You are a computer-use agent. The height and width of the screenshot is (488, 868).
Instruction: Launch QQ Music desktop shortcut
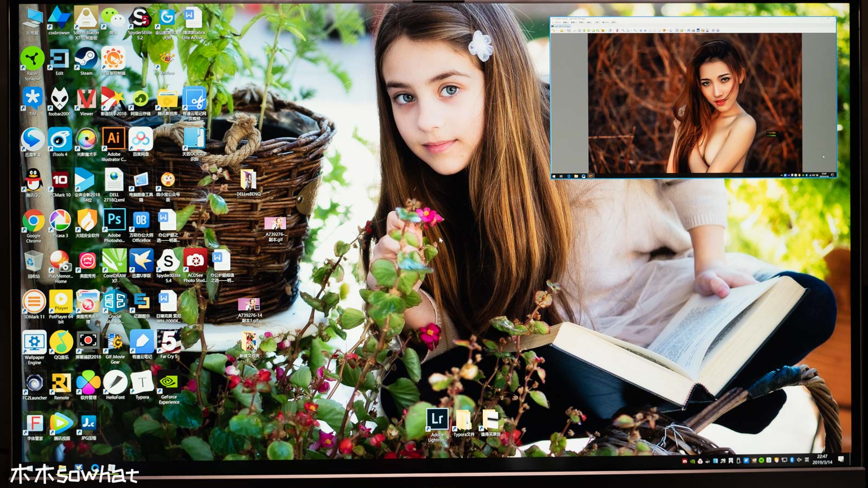coord(61,345)
